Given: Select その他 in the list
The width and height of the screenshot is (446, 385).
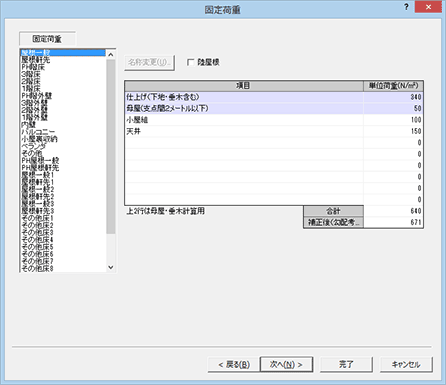Looking at the screenshot, I should [63, 153].
